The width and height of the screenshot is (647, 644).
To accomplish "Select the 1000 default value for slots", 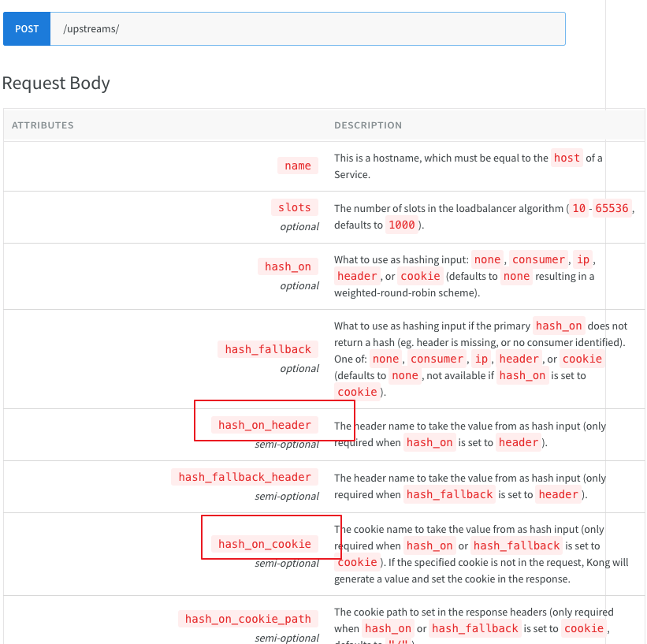I will (x=402, y=225).
